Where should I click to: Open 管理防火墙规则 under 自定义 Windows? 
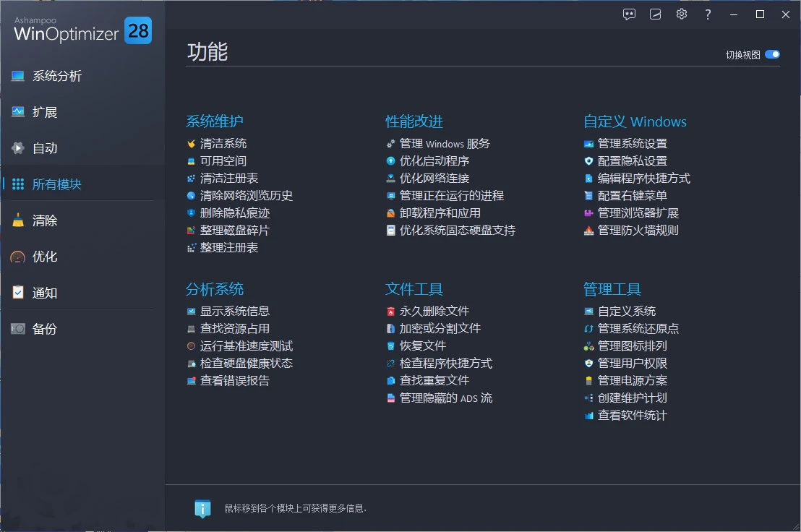coord(639,231)
